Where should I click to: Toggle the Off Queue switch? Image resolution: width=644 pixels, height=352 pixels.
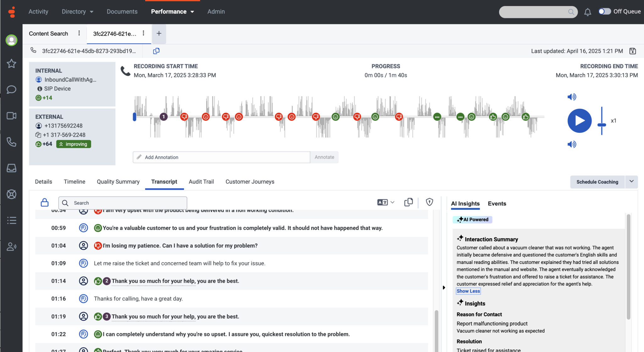[x=604, y=11]
